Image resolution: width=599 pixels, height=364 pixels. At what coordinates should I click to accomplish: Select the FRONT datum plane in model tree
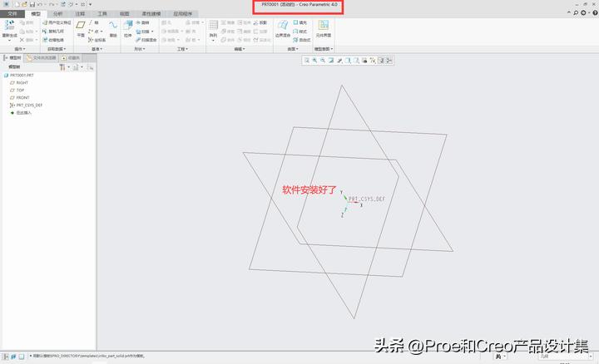(x=19, y=98)
